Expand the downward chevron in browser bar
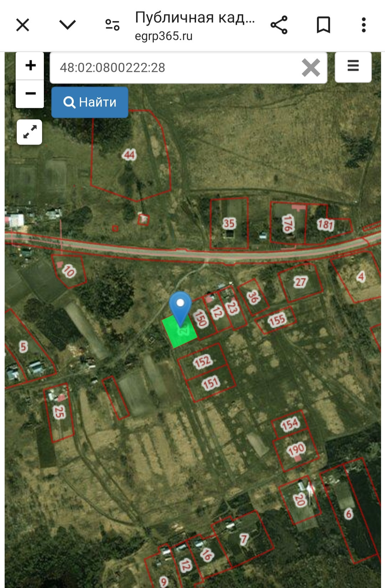 click(x=67, y=25)
